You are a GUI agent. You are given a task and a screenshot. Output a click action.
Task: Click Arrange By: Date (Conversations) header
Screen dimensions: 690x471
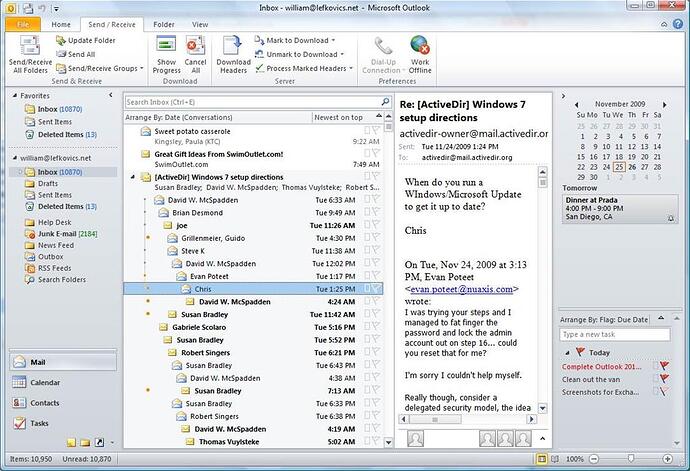coord(179,118)
